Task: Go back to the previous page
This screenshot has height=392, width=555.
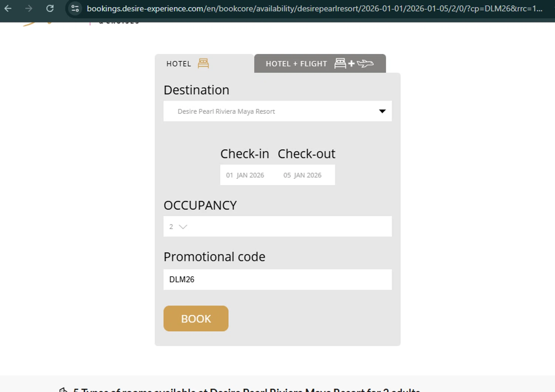Action: [8, 8]
